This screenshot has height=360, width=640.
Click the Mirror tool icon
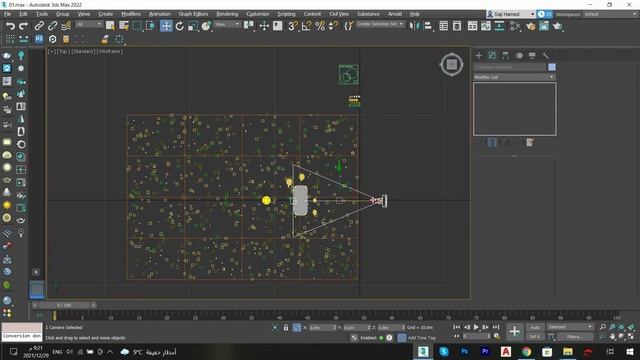point(414,27)
